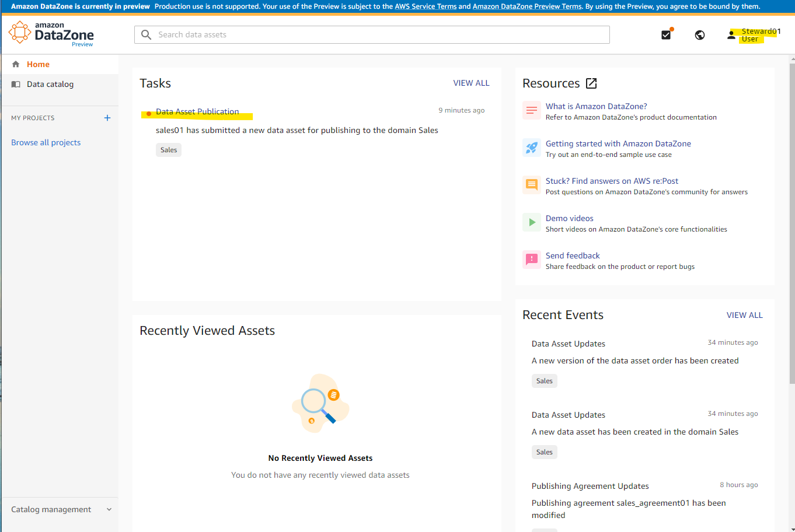Open Stuck? Find answers on re:Post
This screenshot has height=532, width=795.
(612, 181)
